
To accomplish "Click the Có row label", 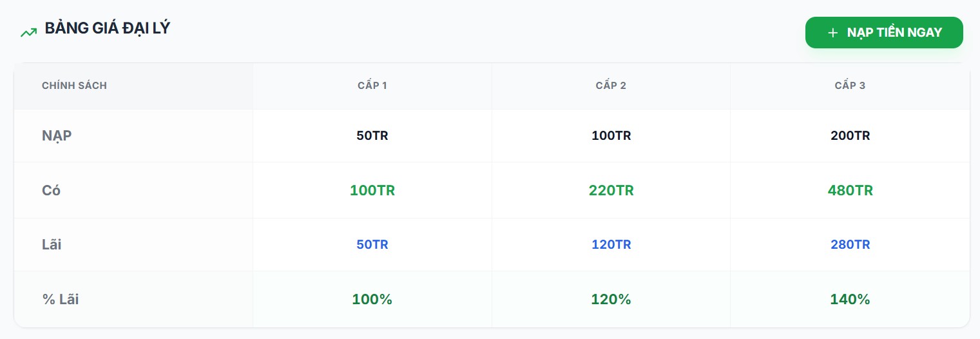I will (x=52, y=191).
